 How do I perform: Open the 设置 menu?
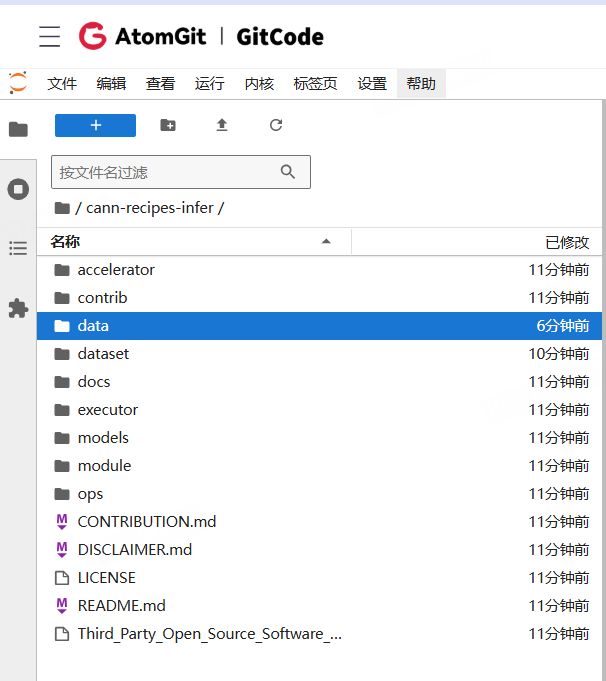click(372, 83)
